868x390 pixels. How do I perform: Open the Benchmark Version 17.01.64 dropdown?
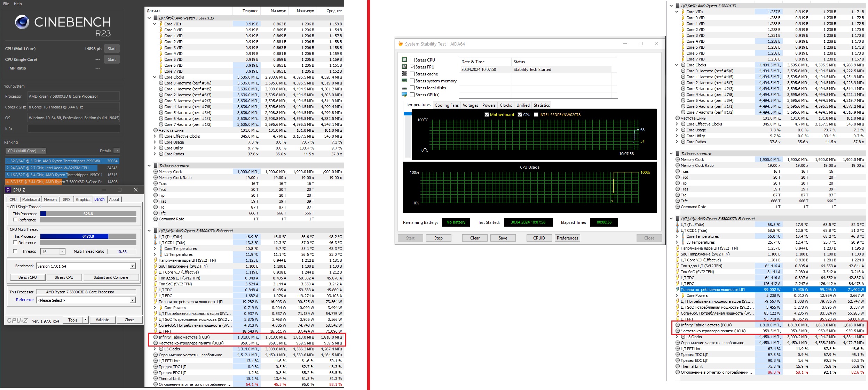[x=133, y=266]
